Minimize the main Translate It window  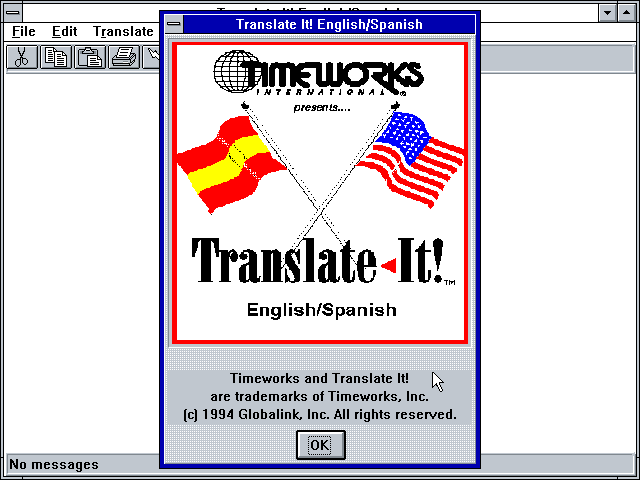pyautogui.click(x=607, y=12)
